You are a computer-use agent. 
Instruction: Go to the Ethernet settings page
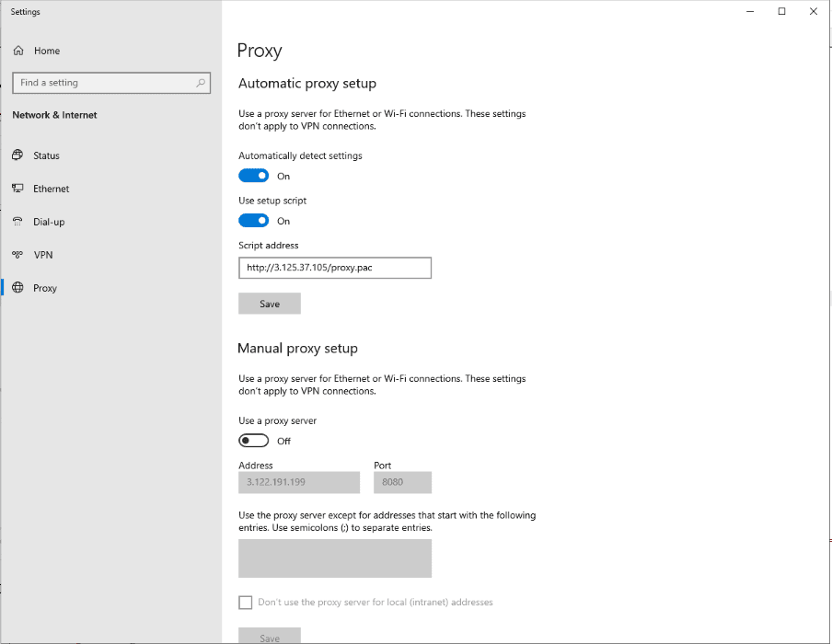point(51,189)
